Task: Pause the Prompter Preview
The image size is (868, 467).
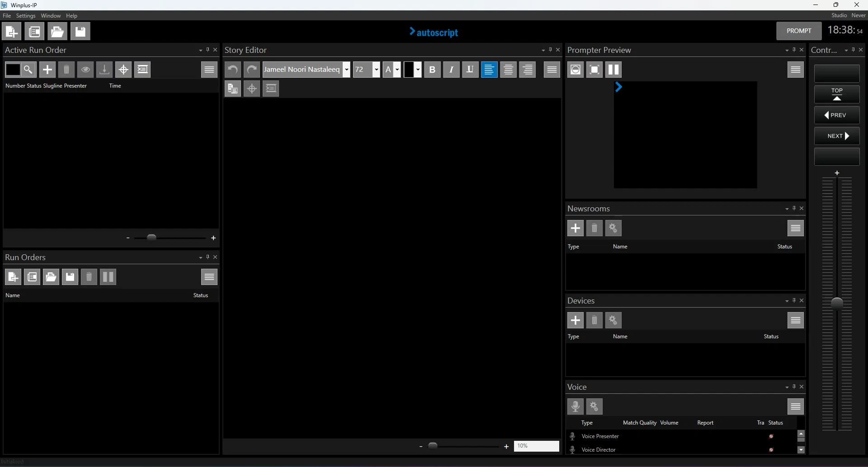Action: coord(613,70)
